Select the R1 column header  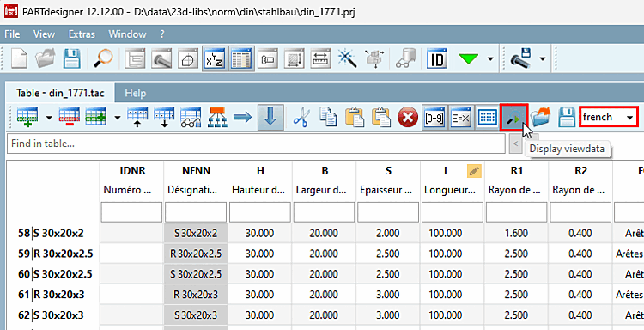[x=517, y=170]
